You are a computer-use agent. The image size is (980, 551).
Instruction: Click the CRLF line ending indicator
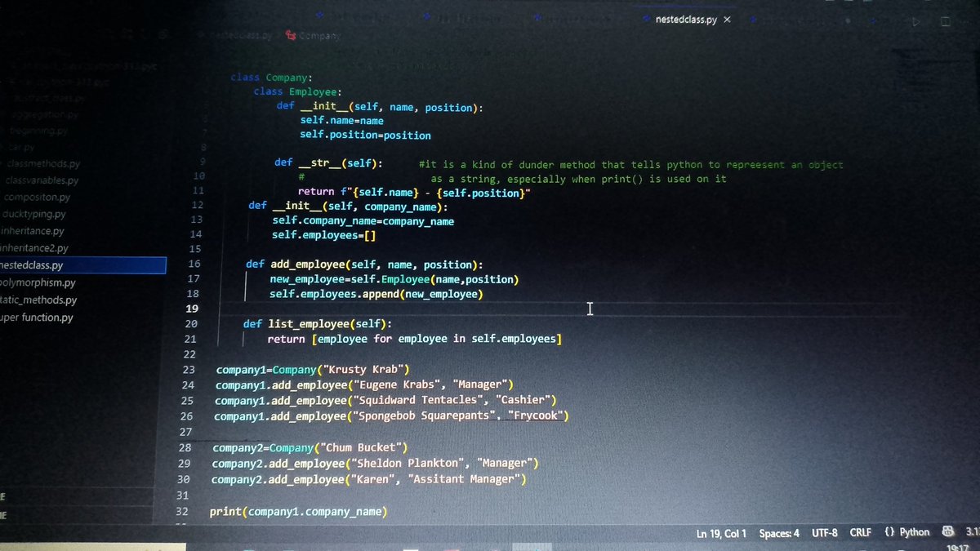click(860, 532)
